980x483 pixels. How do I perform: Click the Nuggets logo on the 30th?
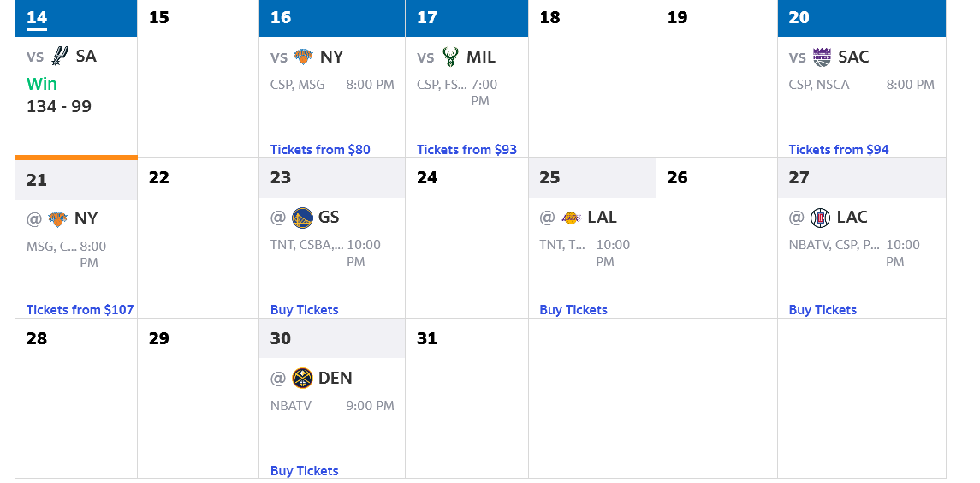(302, 378)
